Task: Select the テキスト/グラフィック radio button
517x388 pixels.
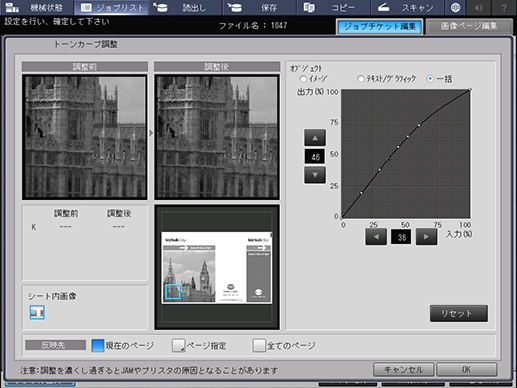Action: point(361,79)
